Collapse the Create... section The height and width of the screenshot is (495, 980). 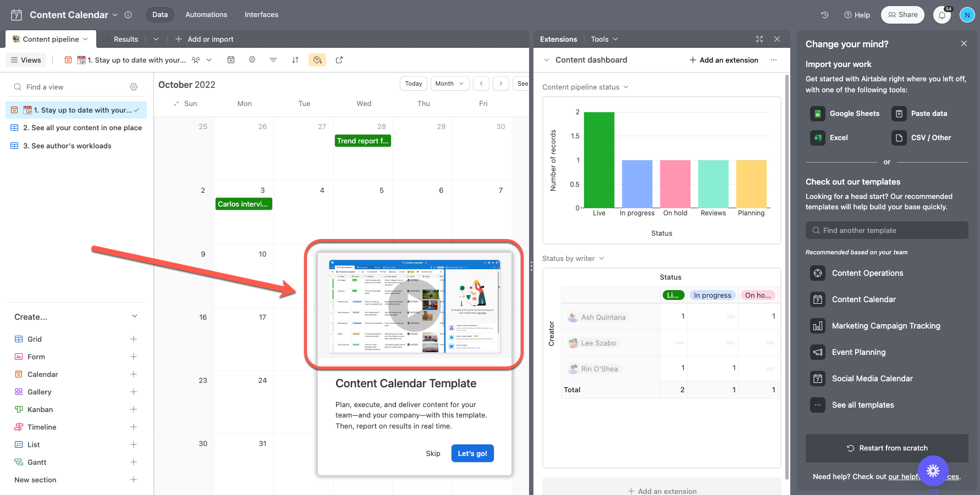click(x=135, y=316)
